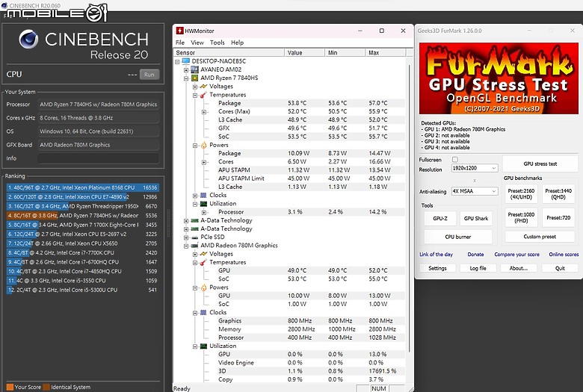Click the Cinebench logo sphere icon

pyautogui.click(x=28, y=40)
